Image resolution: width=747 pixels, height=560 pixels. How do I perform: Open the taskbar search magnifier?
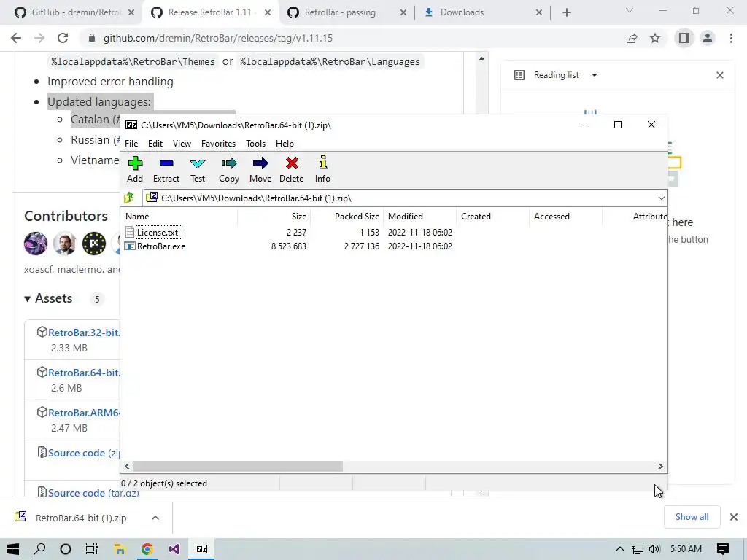pyautogui.click(x=39, y=549)
